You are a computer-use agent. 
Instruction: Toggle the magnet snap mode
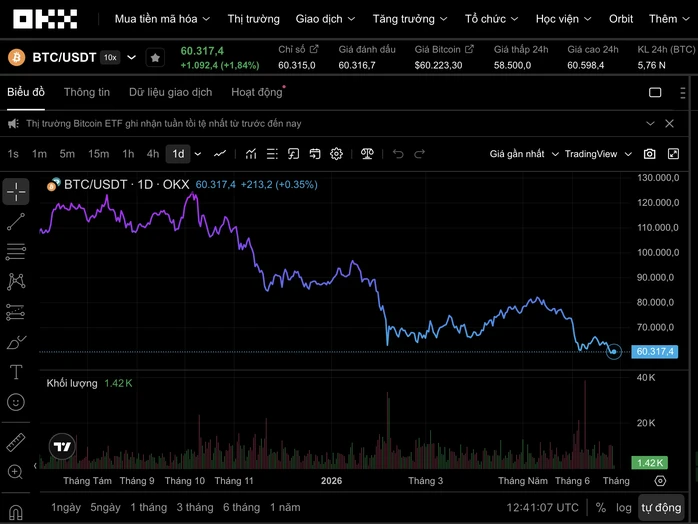pos(16,512)
